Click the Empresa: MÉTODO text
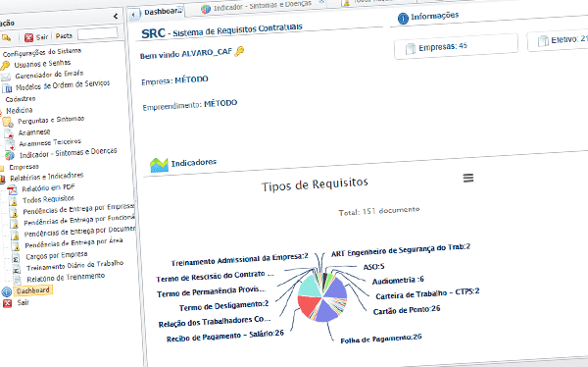Screen dimensions: 588x367 pos(174,80)
